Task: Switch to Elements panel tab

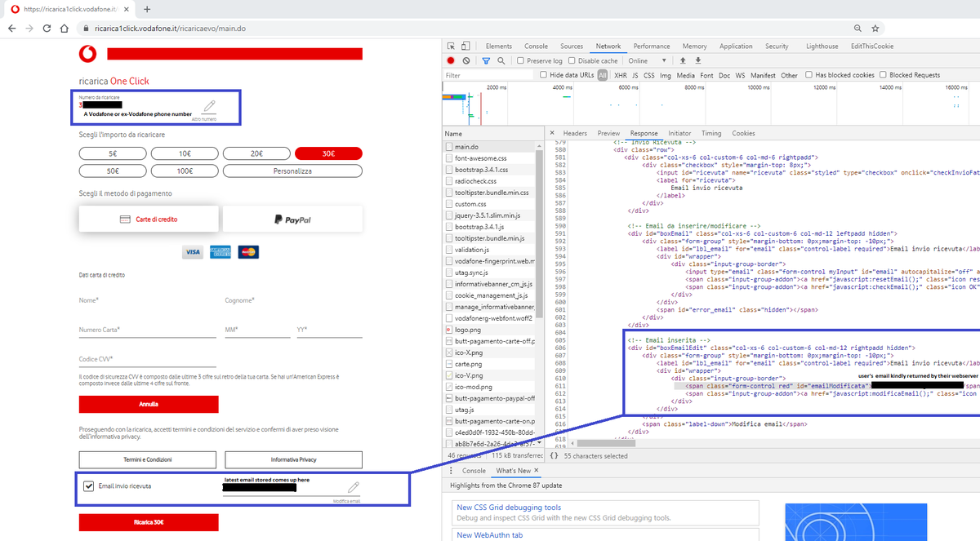Action: [x=498, y=47]
